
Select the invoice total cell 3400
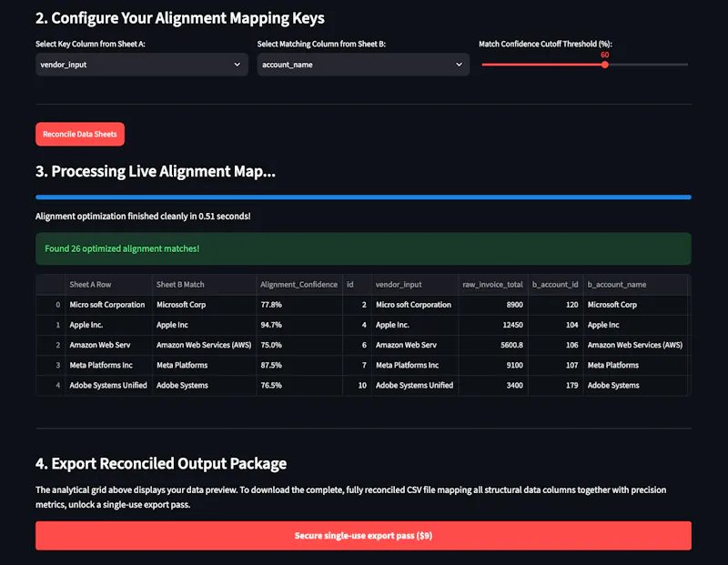coord(492,386)
